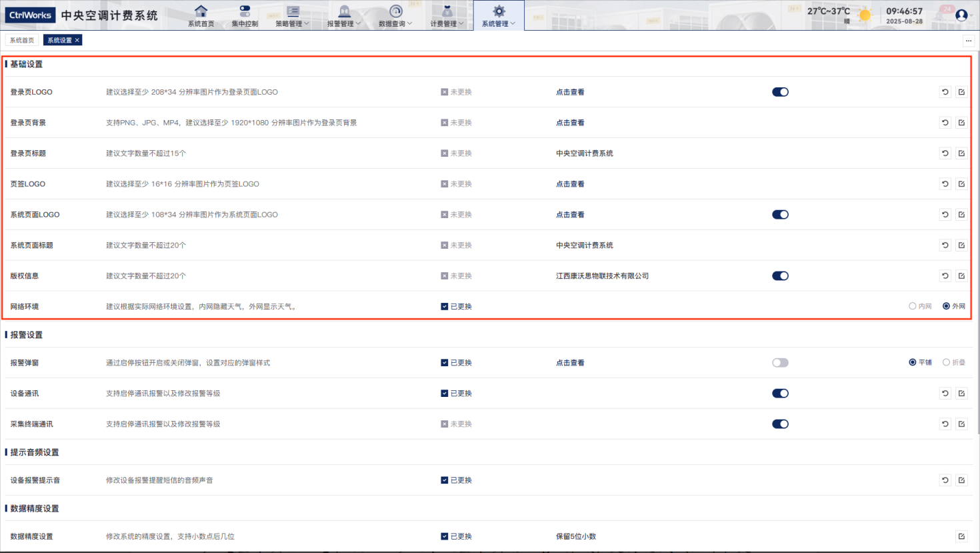
Task: Open the tab options ellipsis button
Action: tap(969, 41)
